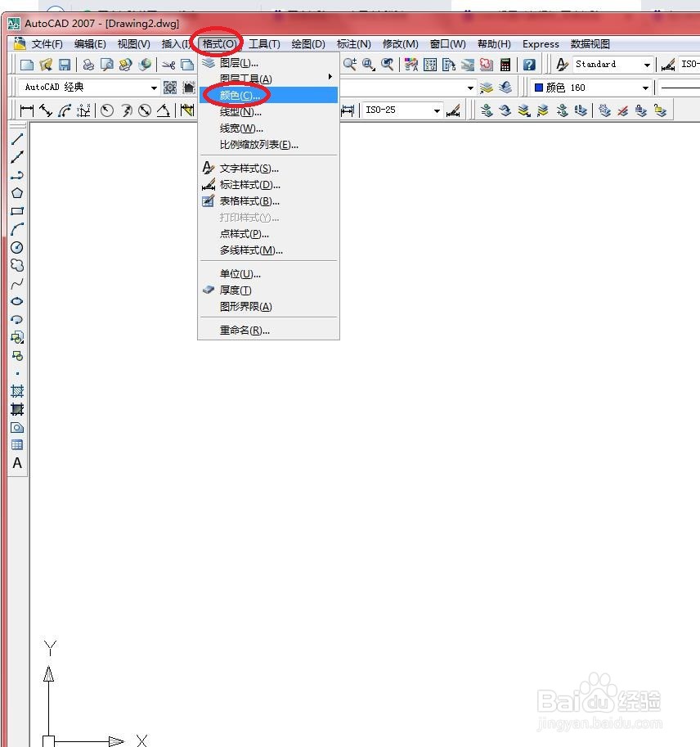Click the Linear dimension icon
The image size is (700, 747).
(x=27, y=110)
